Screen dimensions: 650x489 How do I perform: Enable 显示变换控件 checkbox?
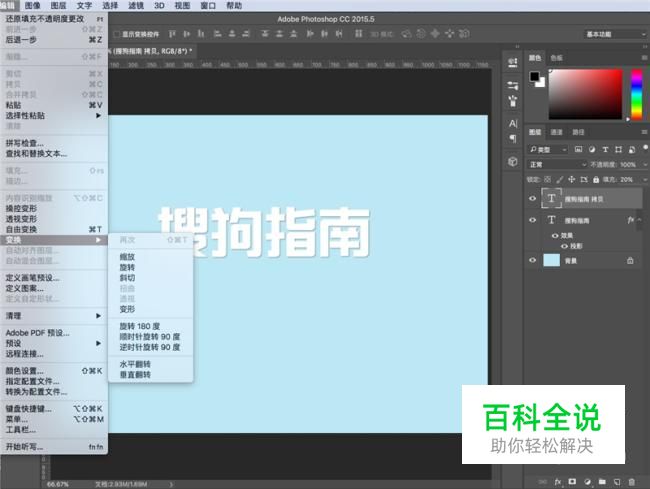tap(117, 34)
